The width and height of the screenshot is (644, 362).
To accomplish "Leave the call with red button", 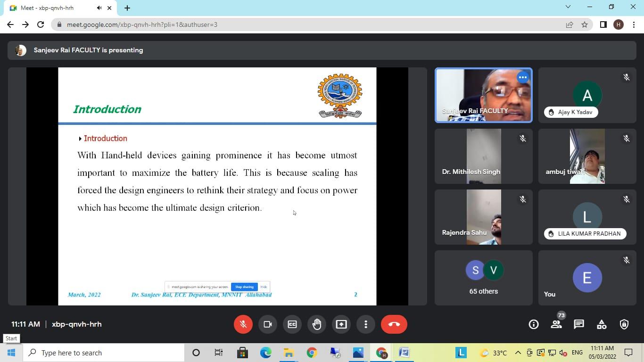I will tap(394, 324).
